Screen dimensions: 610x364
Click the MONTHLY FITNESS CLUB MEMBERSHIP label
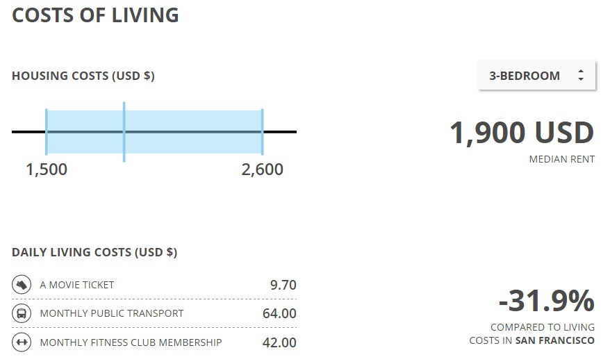131,342
